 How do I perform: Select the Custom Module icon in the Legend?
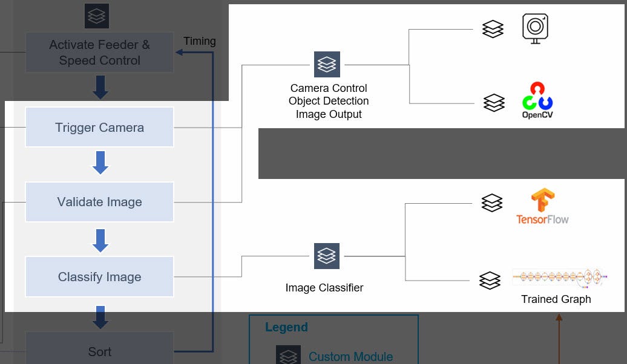(x=289, y=355)
